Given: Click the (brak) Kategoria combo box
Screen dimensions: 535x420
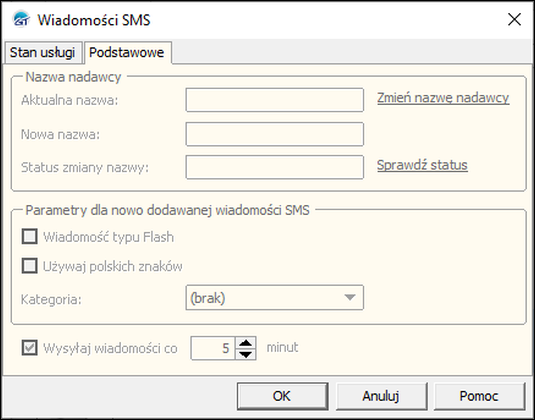Looking at the screenshot, I should (x=275, y=298).
